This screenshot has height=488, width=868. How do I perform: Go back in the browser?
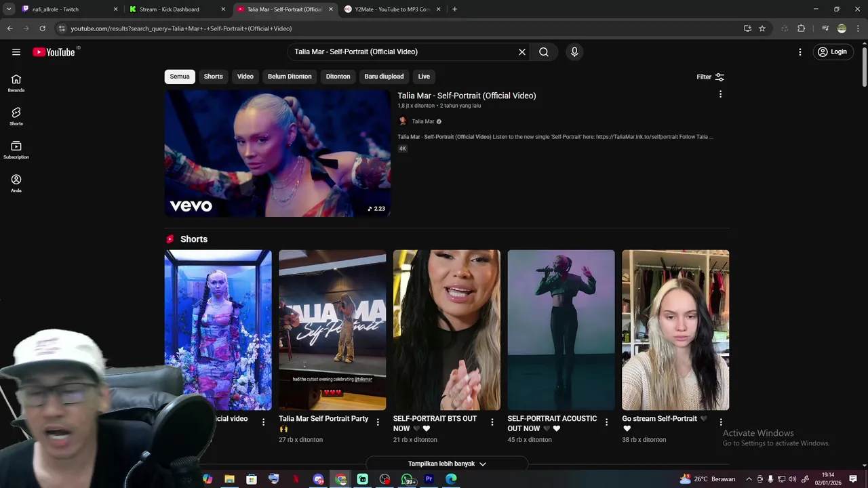(9, 28)
